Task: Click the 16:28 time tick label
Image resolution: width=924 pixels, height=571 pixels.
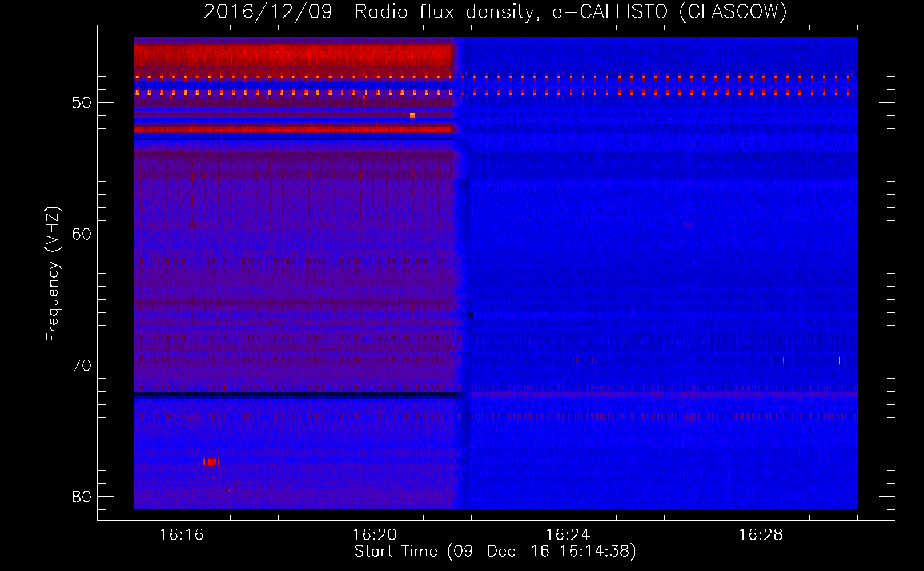Action: pyautogui.click(x=761, y=534)
